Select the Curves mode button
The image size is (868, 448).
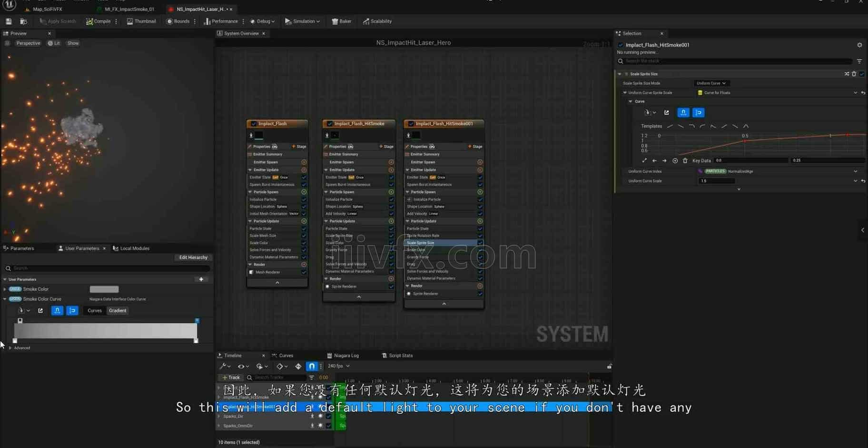pos(94,310)
